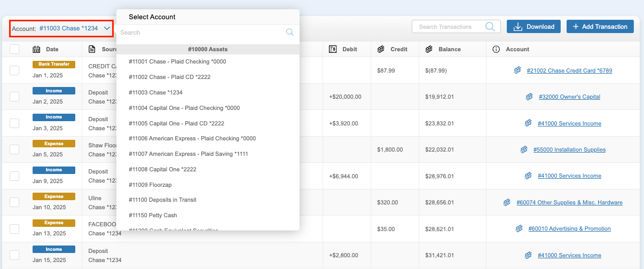Click the Debit column header icon

coord(333,49)
